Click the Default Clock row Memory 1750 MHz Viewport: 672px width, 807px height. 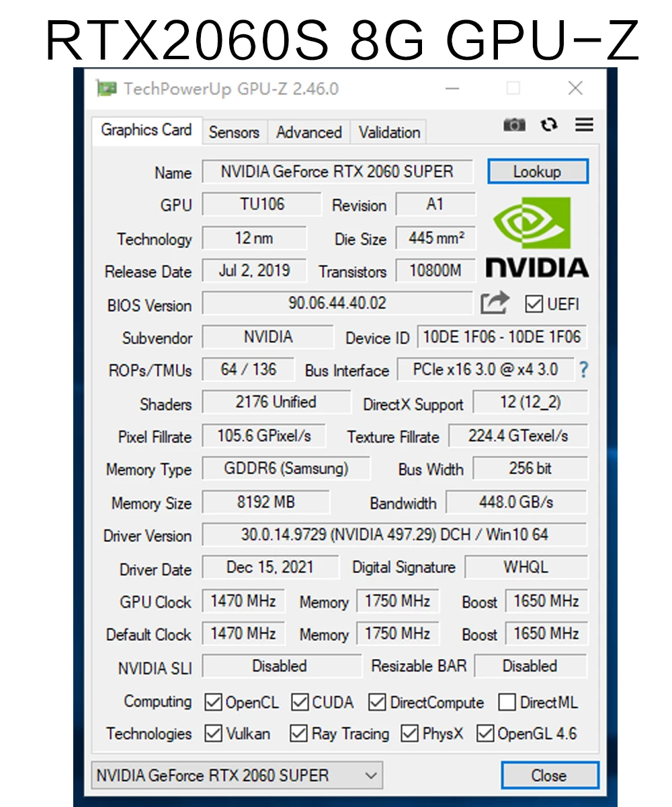pos(397,633)
